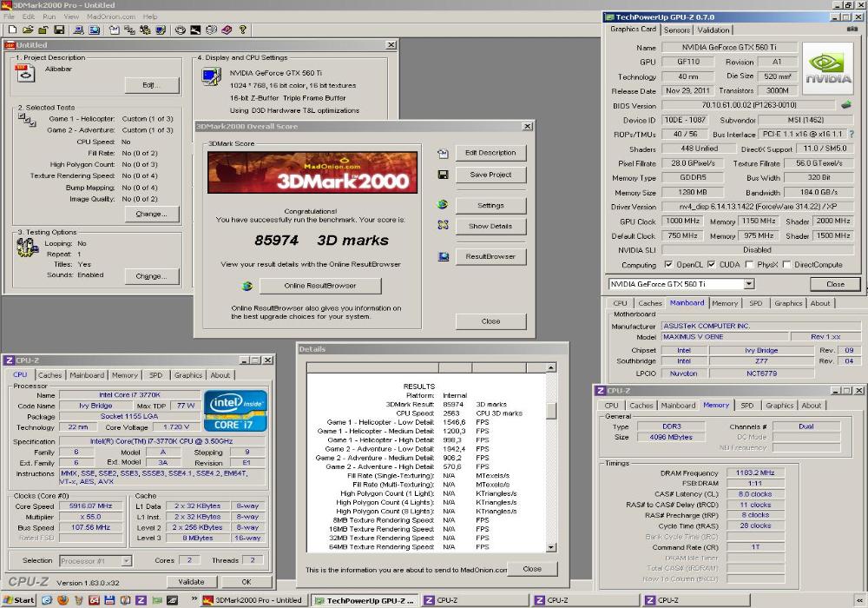This screenshot has height=608, width=868.
Task: Select 3DMark2000 Pro taskbar button
Action: tap(253, 600)
